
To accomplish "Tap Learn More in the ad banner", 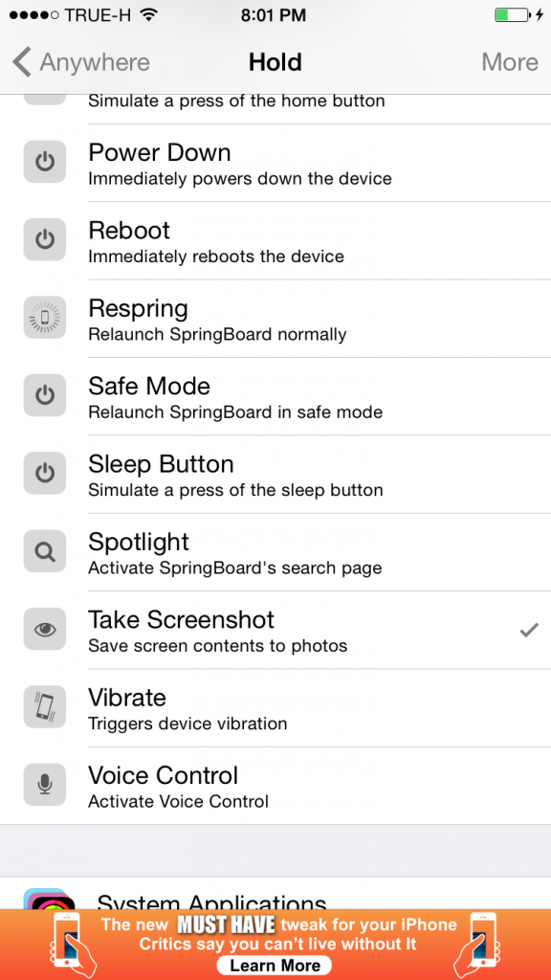I will point(275,966).
